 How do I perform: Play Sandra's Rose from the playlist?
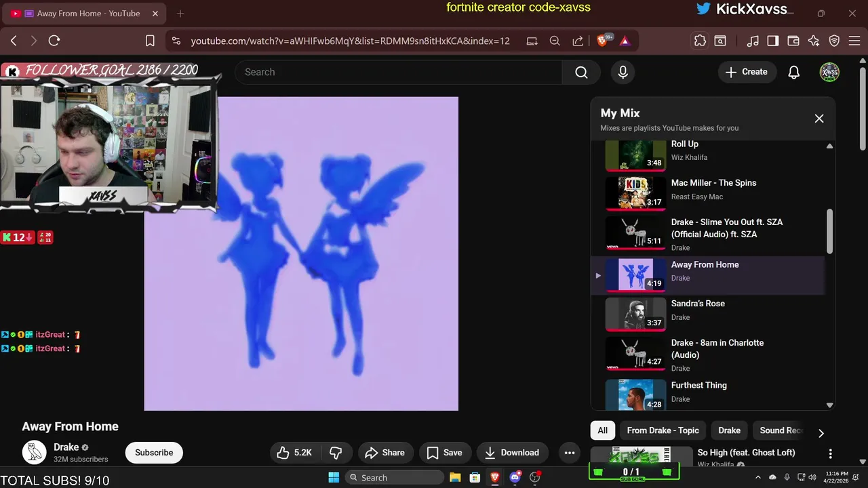coord(709,314)
